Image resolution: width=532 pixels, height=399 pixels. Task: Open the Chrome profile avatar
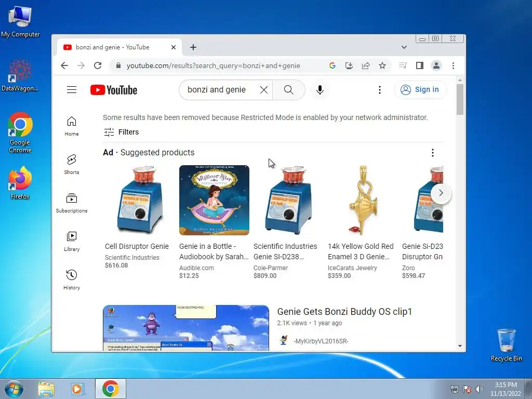coord(436,65)
